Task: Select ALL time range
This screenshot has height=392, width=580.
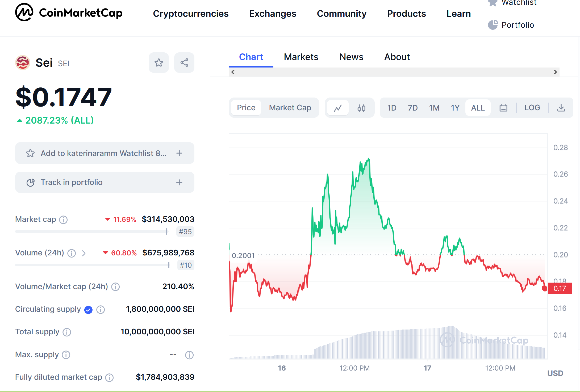Action: (x=478, y=108)
